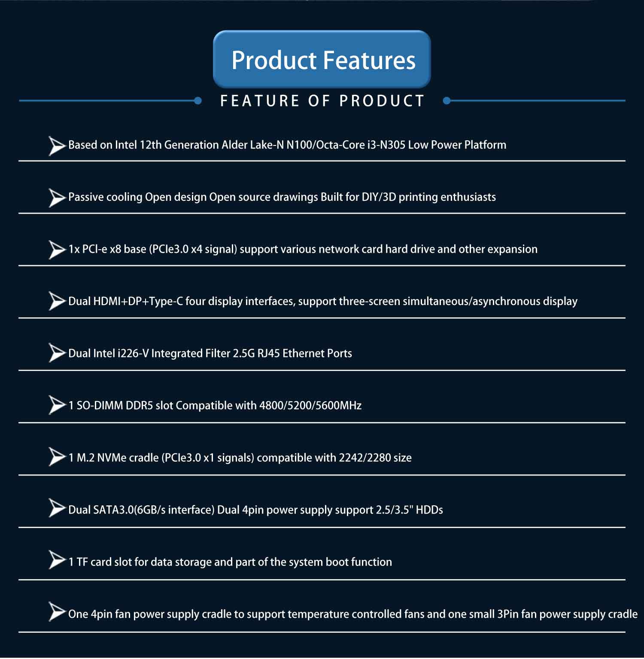Click the arrow icon next to TF card slot
644x659 pixels.
(x=56, y=560)
